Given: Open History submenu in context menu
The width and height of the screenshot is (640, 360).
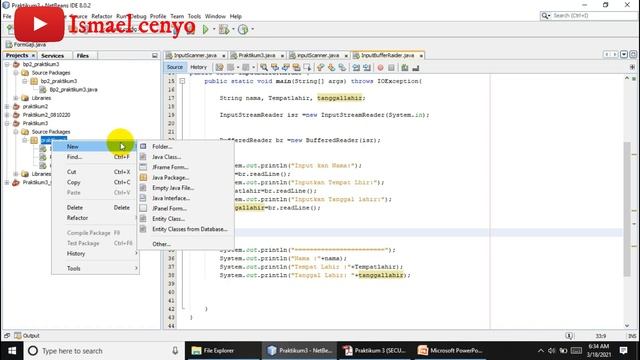Looking at the screenshot, I should 96,253.
